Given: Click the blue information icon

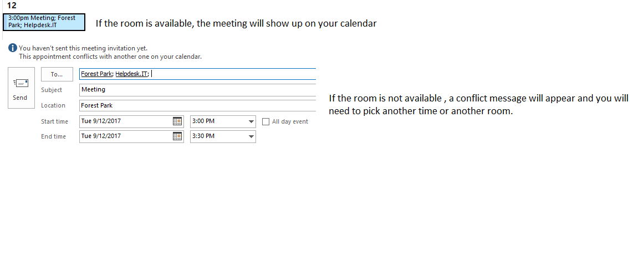Looking at the screenshot, I should [x=13, y=48].
